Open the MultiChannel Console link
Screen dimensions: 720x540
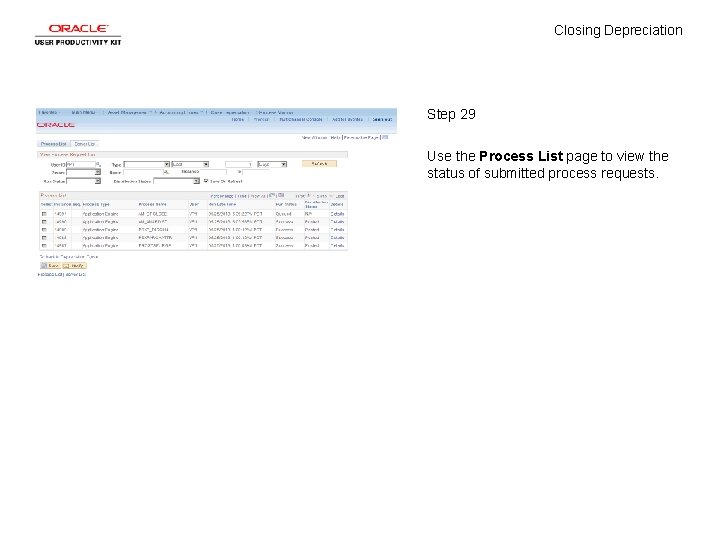(301, 119)
